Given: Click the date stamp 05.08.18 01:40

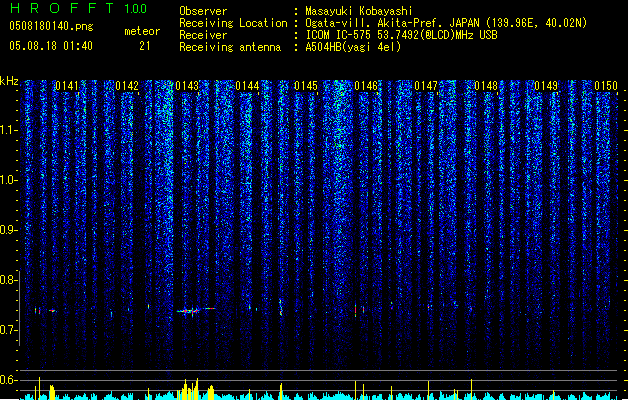Looking at the screenshot, I should coord(51,46).
